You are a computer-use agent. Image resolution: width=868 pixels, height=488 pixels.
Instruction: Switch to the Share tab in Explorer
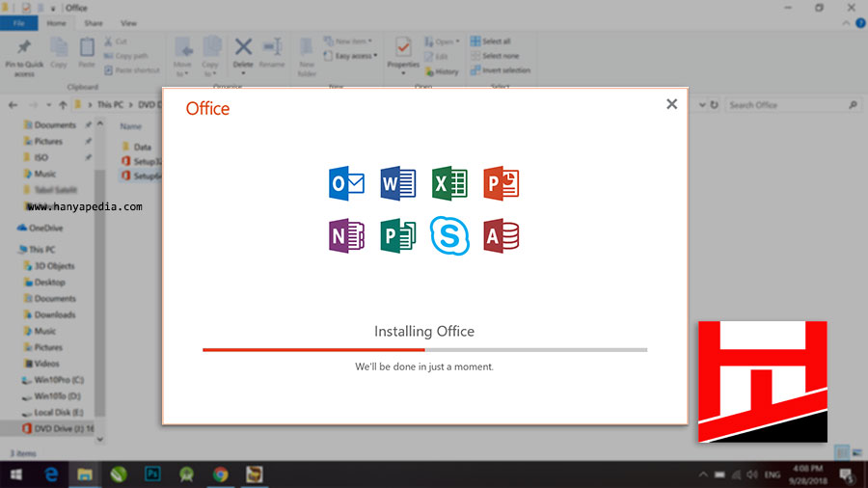[93, 23]
